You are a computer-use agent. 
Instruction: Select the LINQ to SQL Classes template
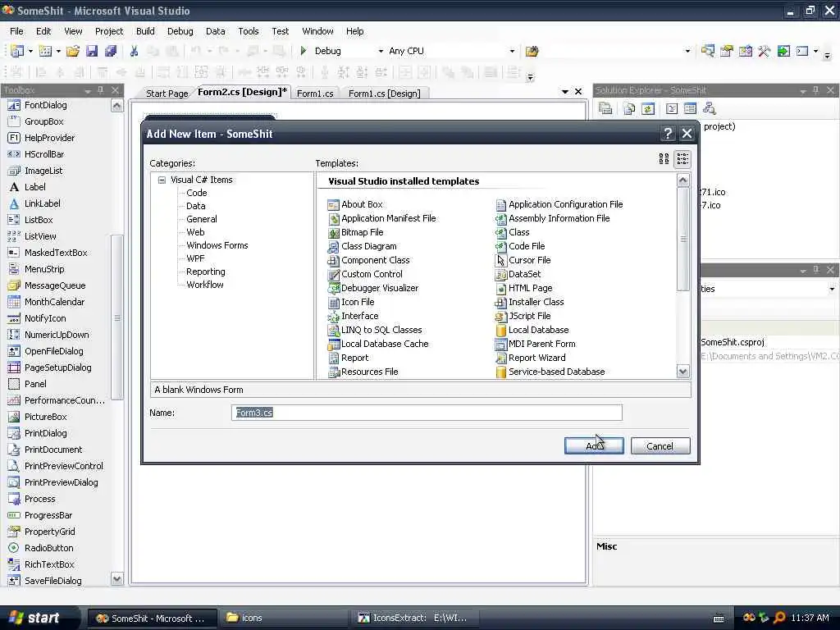[x=375, y=330]
